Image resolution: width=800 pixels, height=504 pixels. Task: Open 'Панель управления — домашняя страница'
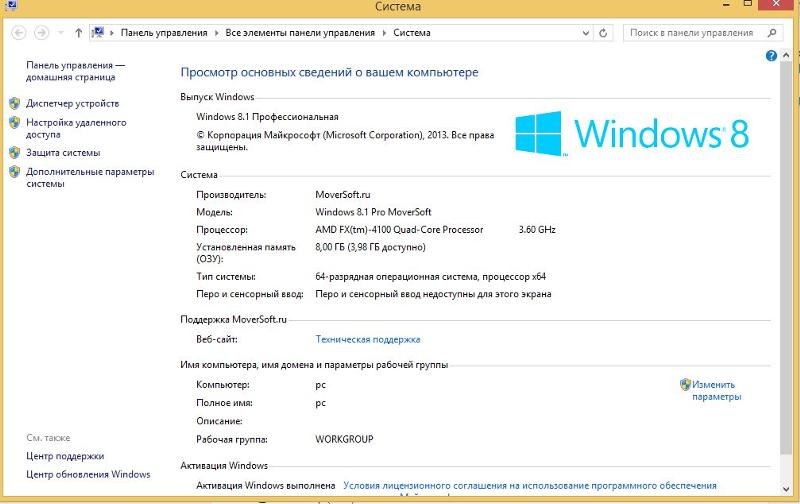pos(76,71)
